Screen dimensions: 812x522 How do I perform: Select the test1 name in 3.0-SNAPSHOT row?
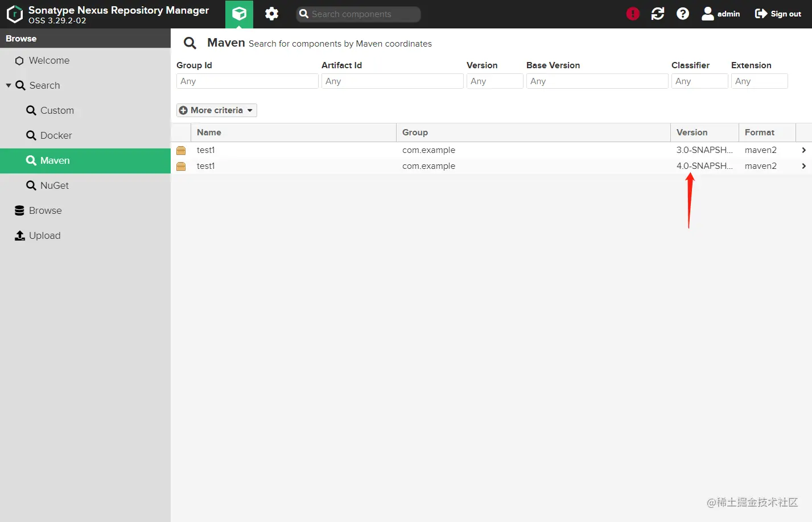[206, 150]
